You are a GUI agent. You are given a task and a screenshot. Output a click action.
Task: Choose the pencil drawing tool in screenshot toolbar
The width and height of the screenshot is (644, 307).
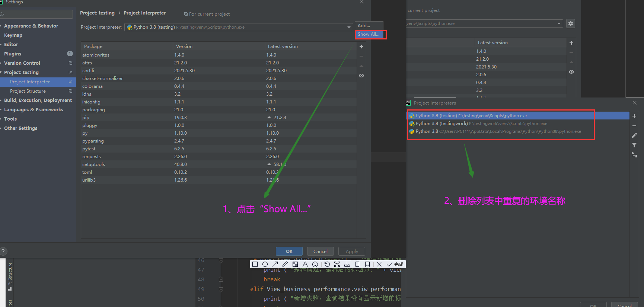point(285,264)
